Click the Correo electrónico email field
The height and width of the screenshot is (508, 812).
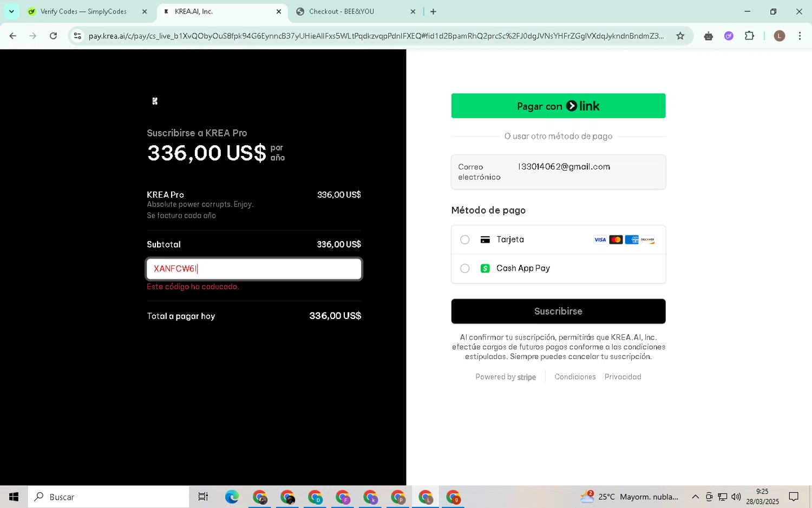[558, 172]
